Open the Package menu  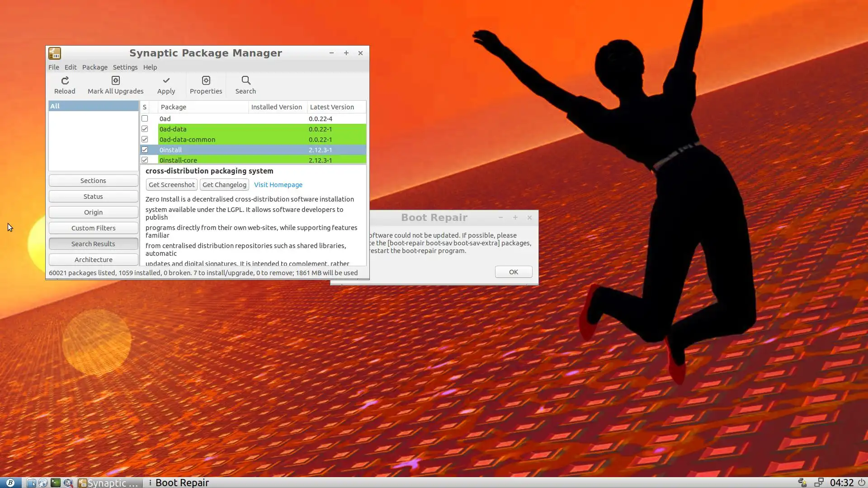click(x=94, y=67)
